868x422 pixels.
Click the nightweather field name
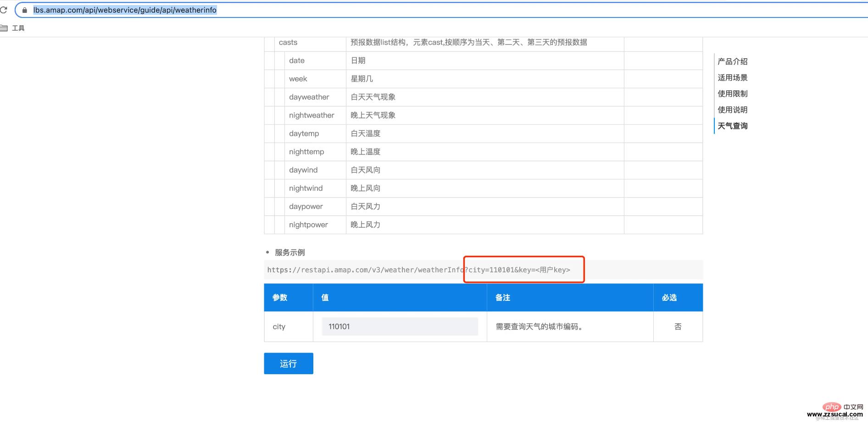pos(312,115)
